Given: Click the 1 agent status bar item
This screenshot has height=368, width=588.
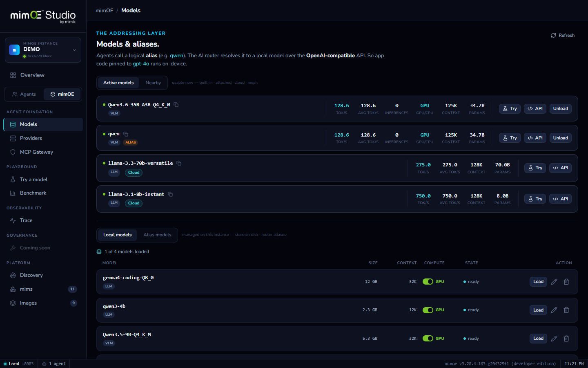Looking at the screenshot, I should [54, 364].
